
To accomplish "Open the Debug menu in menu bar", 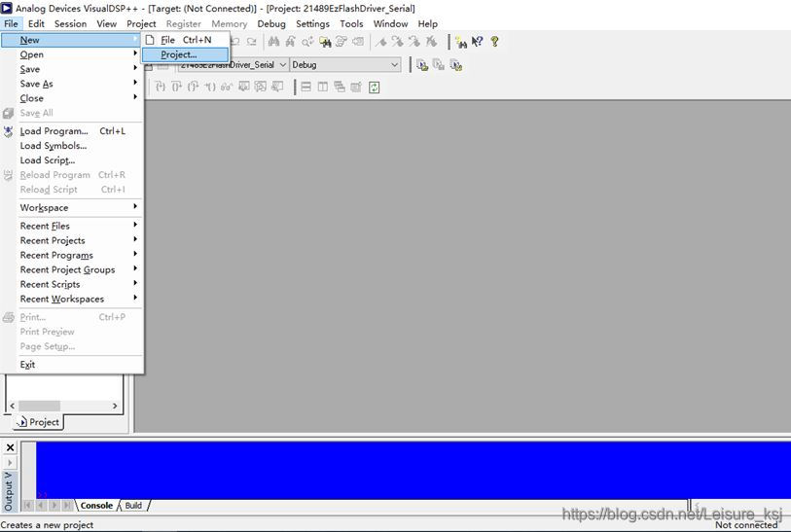I will click(x=271, y=23).
